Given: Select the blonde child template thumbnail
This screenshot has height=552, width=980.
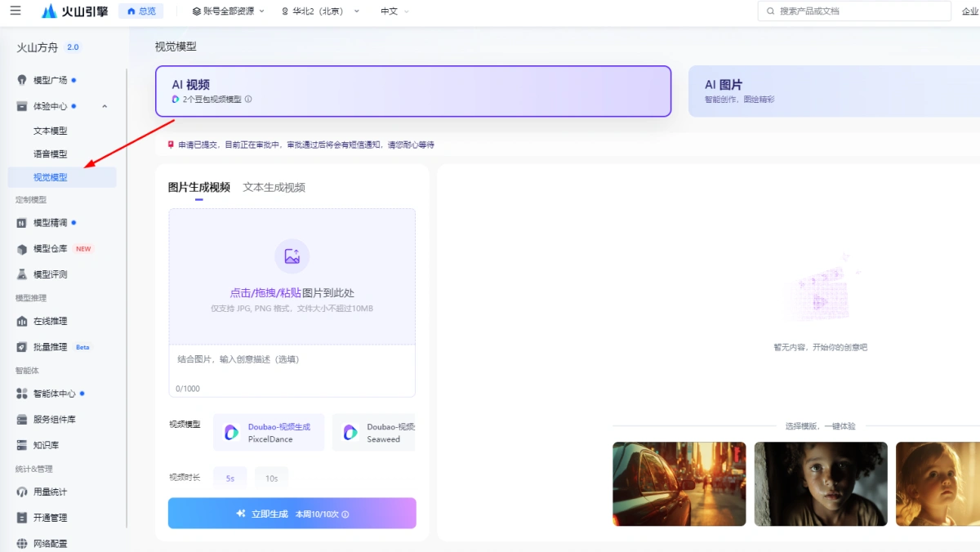Looking at the screenshot, I should [938, 484].
